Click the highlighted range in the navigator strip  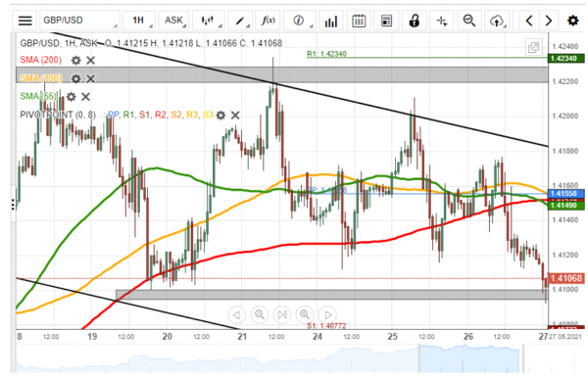coord(469,358)
